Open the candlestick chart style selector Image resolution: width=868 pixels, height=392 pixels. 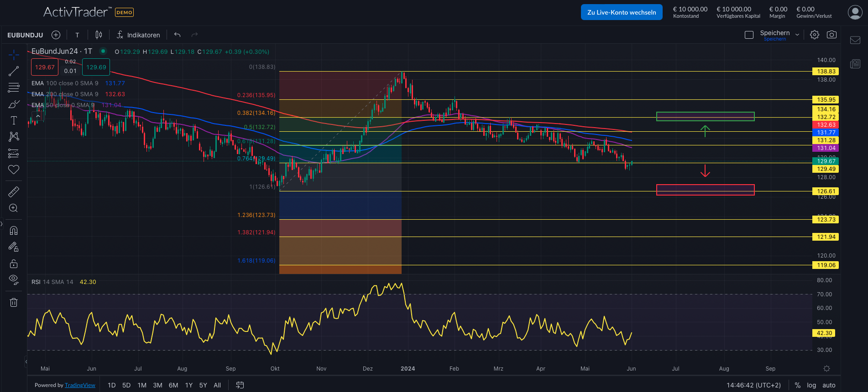click(99, 35)
